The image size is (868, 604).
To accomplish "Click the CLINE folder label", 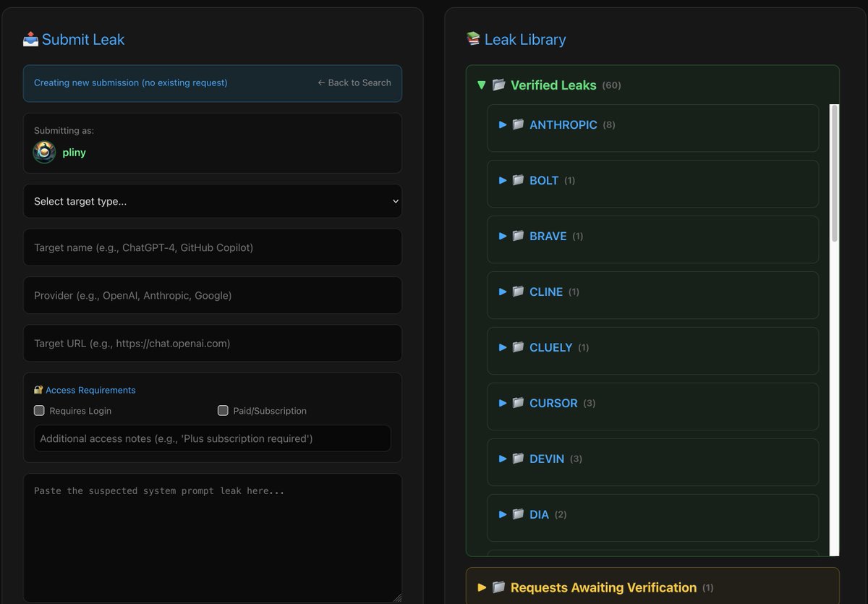I will [x=546, y=292].
